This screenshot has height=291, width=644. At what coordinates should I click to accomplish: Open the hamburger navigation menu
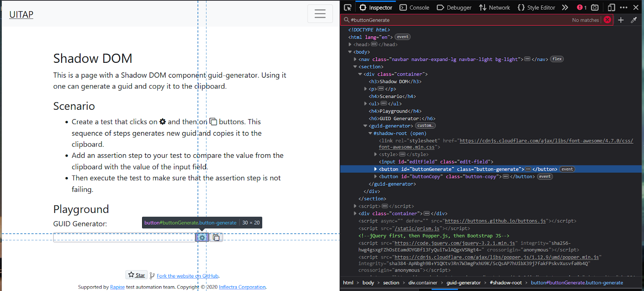pos(320,14)
